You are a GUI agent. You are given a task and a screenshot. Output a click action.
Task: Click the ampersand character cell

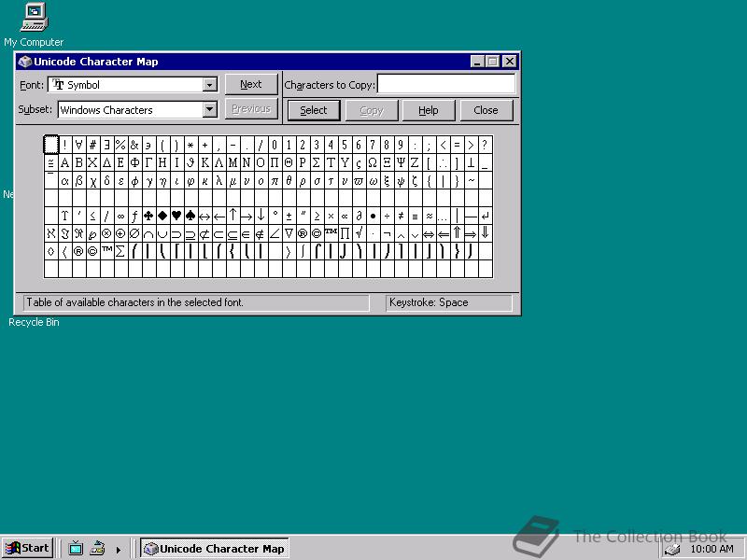[x=134, y=145]
